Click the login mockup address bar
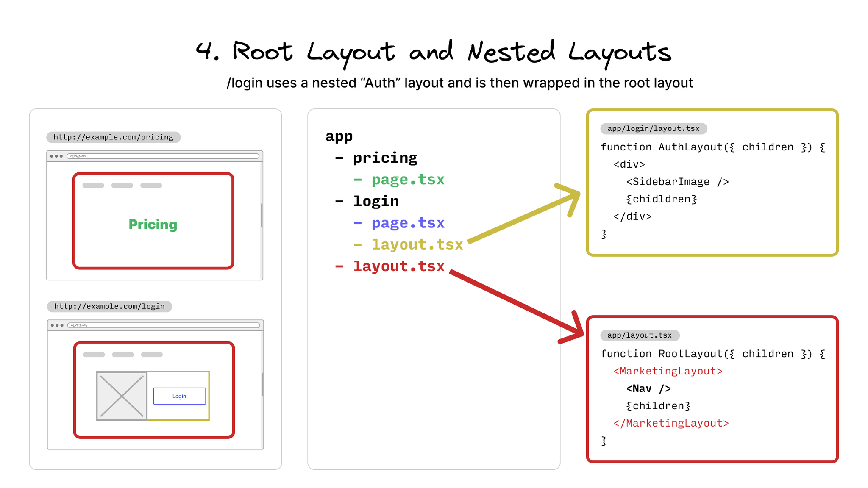Image resolution: width=868 pixels, height=488 pixels. tap(164, 325)
